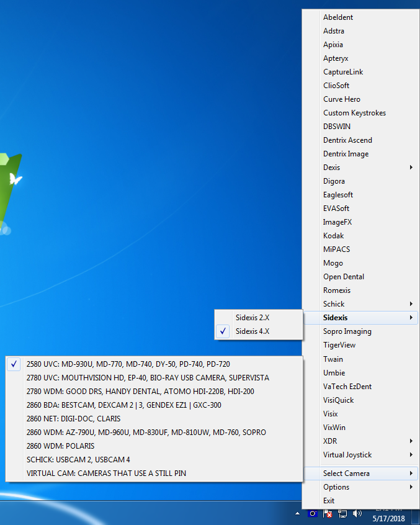Expand the Virtual Joystick submenu arrow

tap(411, 455)
